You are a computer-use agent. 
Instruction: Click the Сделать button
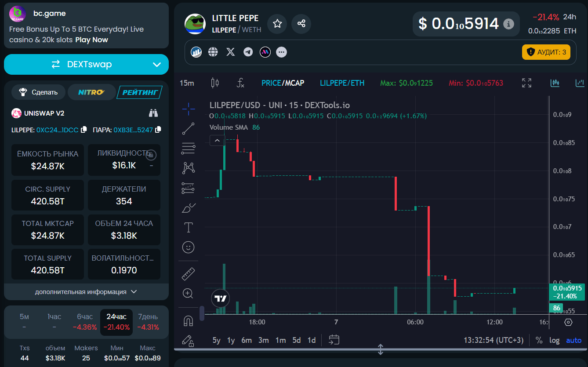pyautogui.click(x=38, y=92)
